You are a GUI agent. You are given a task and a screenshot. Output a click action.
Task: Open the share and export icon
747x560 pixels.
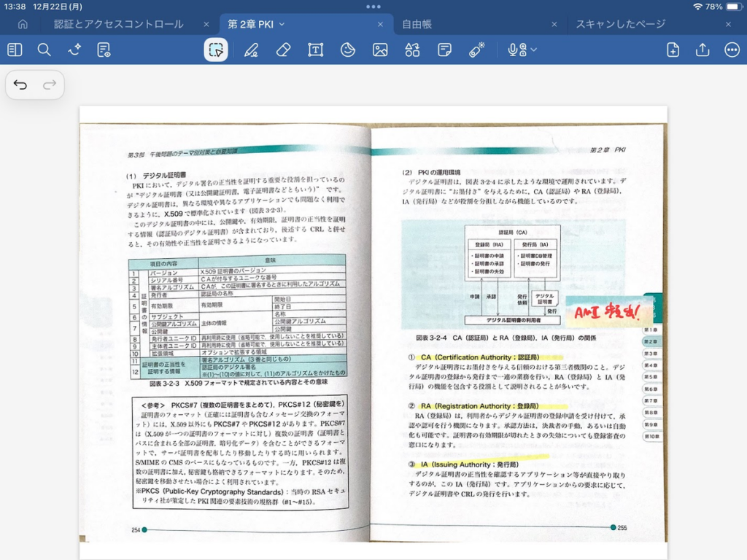[x=703, y=50]
